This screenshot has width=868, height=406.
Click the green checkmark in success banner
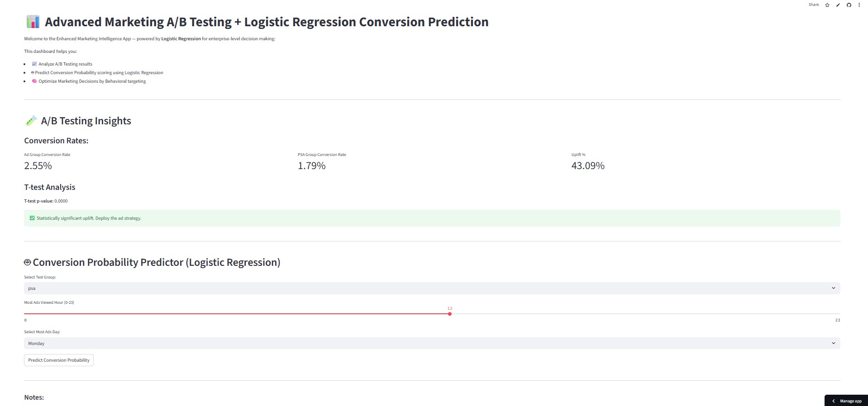point(32,218)
